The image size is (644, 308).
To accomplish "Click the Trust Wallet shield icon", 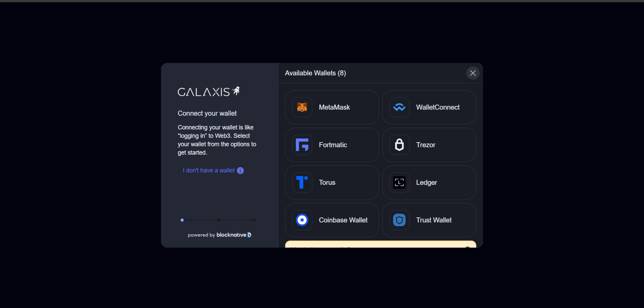I will click(x=399, y=220).
